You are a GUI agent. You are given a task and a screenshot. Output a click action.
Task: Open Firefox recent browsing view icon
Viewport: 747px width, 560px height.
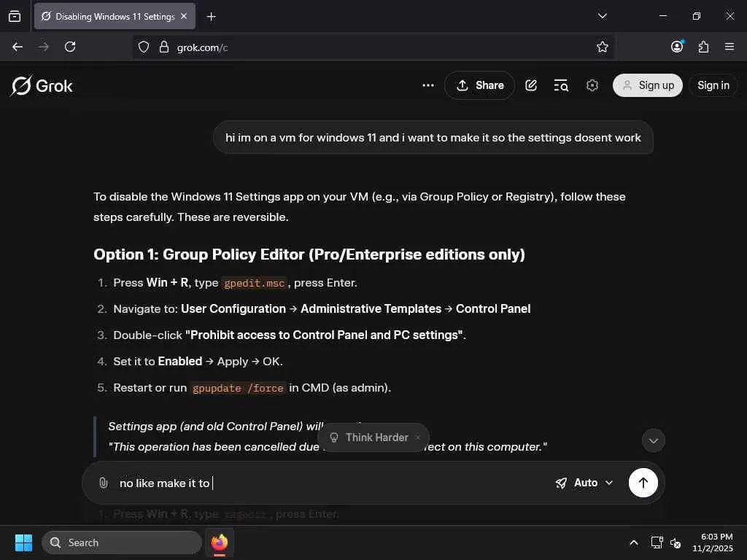click(15, 16)
